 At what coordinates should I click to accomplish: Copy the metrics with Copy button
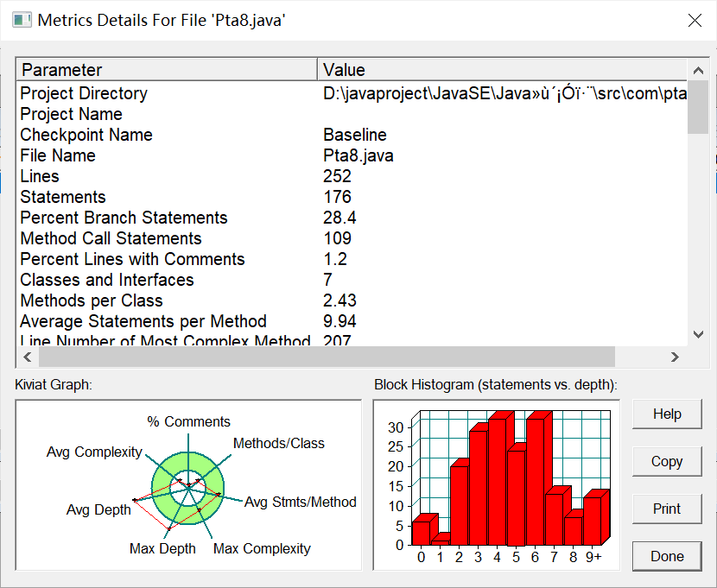tap(667, 461)
